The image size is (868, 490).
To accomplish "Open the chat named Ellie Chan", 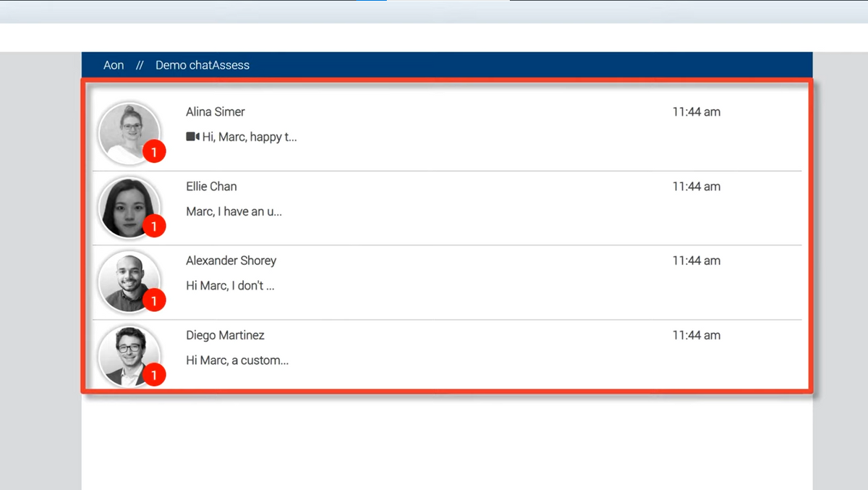I will [x=211, y=187].
